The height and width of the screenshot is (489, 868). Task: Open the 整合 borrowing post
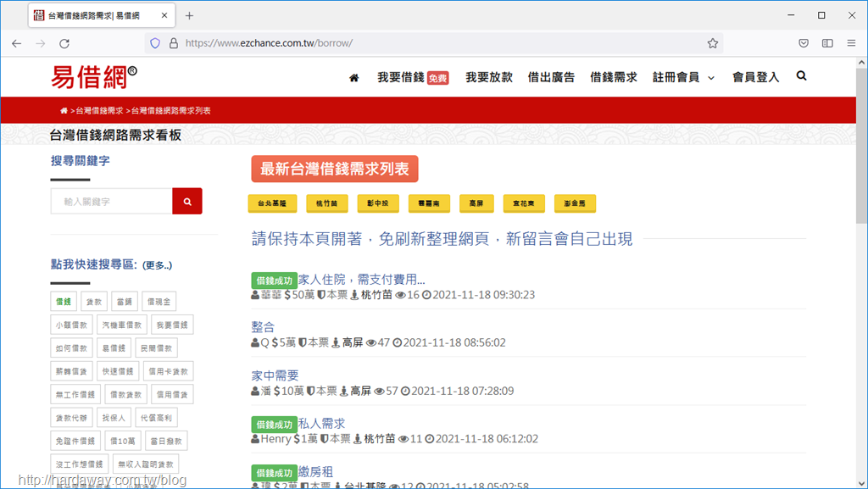(263, 327)
